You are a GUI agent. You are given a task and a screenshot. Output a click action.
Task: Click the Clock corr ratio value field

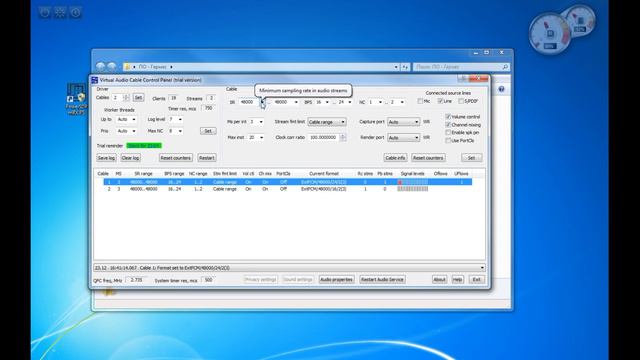point(324,138)
